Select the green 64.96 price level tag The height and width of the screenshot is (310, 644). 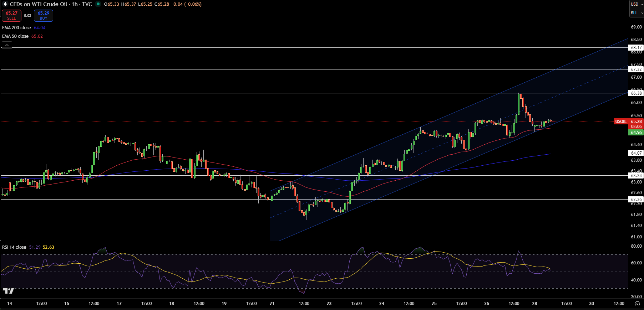(636, 133)
